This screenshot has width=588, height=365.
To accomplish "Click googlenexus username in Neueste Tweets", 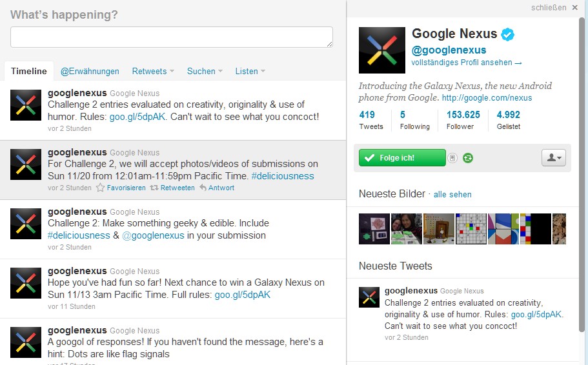I will click(x=411, y=290).
